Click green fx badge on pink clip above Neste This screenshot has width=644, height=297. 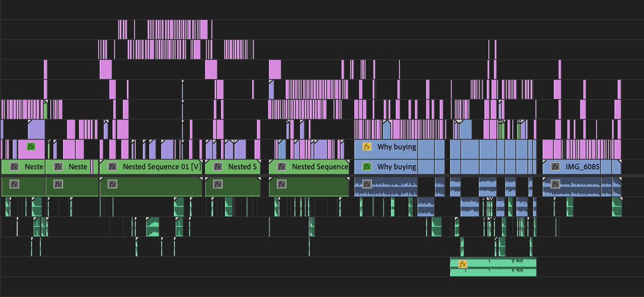pyautogui.click(x=31, y=147)
